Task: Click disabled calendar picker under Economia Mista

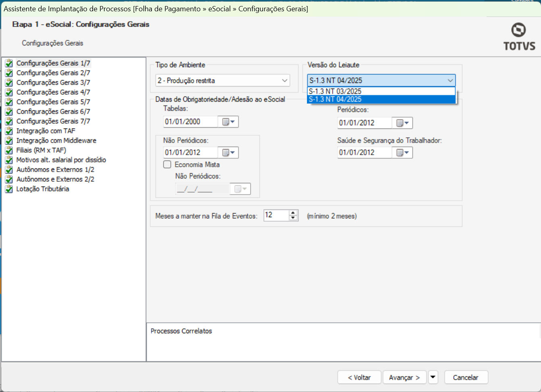Action: click(240, 189)
